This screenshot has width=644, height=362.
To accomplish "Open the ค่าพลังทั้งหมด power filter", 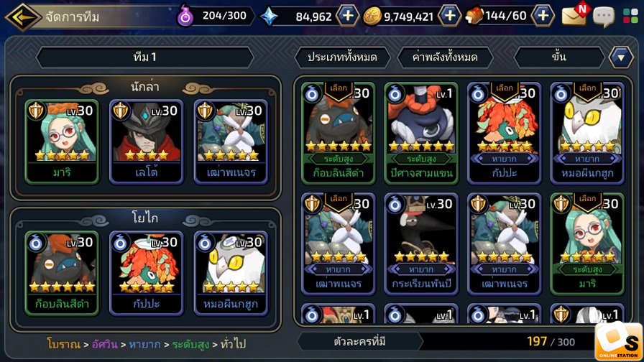I will [445, 57].
